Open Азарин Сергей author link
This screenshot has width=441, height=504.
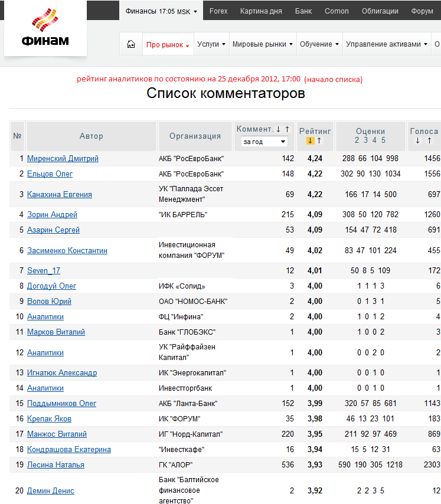pyautogui.click(x=53, y=230)
